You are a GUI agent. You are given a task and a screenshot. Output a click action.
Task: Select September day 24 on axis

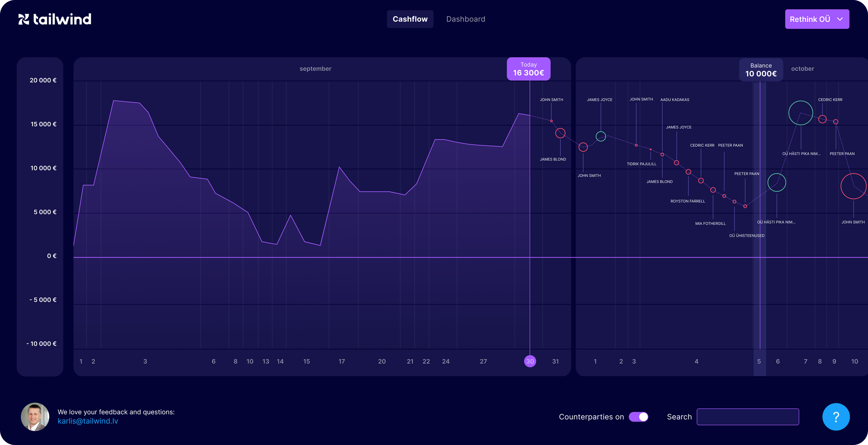tap(446, 361)
